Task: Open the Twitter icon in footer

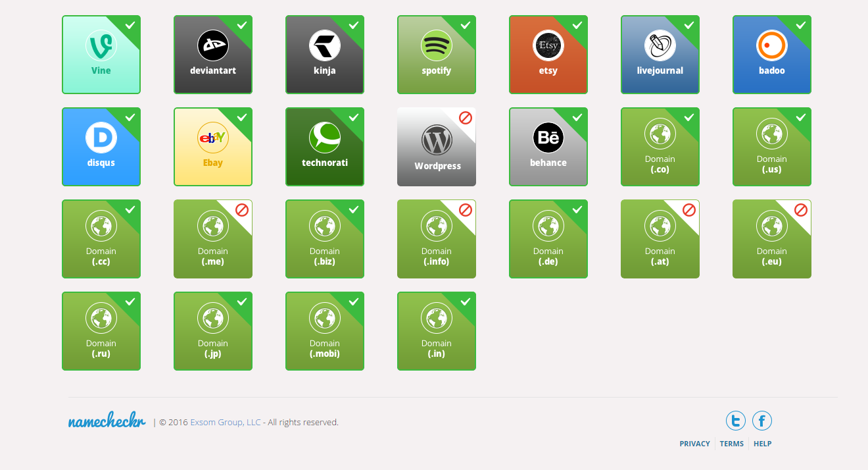Action: pos(735,421)
